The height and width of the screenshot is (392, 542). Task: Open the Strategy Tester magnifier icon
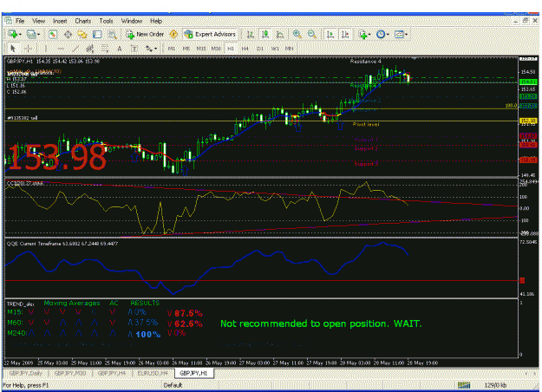tap(112, 34)
